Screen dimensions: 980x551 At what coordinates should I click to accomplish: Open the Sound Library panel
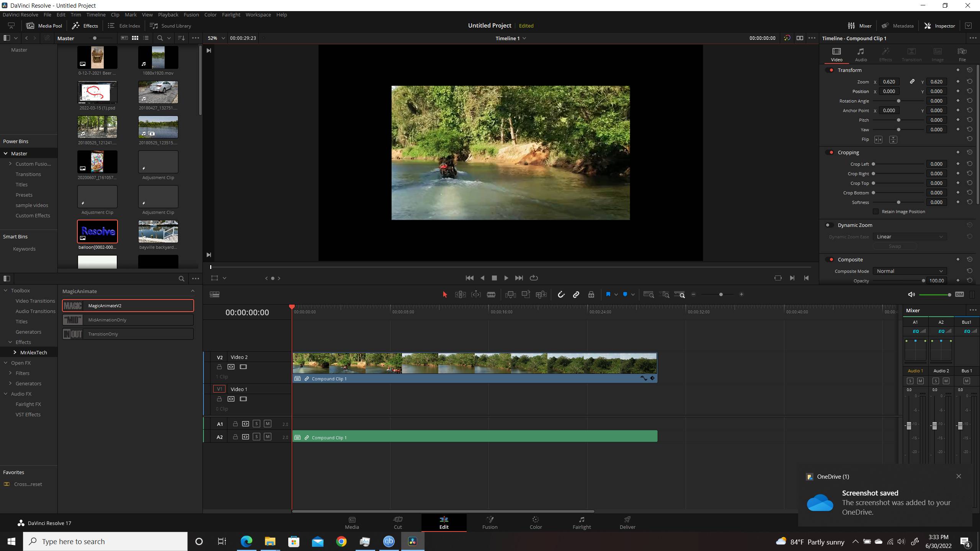click(170, 26)
